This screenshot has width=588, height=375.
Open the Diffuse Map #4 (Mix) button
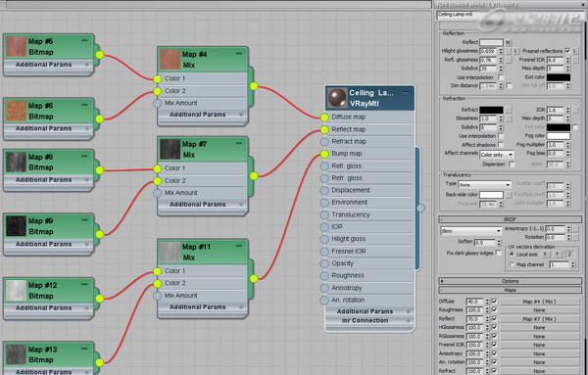coord(539,302)
